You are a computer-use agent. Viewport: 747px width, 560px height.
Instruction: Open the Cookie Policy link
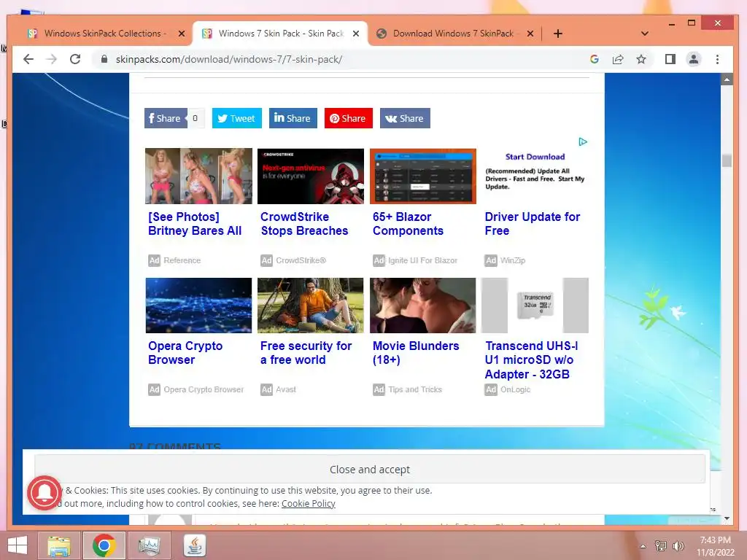point(309,503)
